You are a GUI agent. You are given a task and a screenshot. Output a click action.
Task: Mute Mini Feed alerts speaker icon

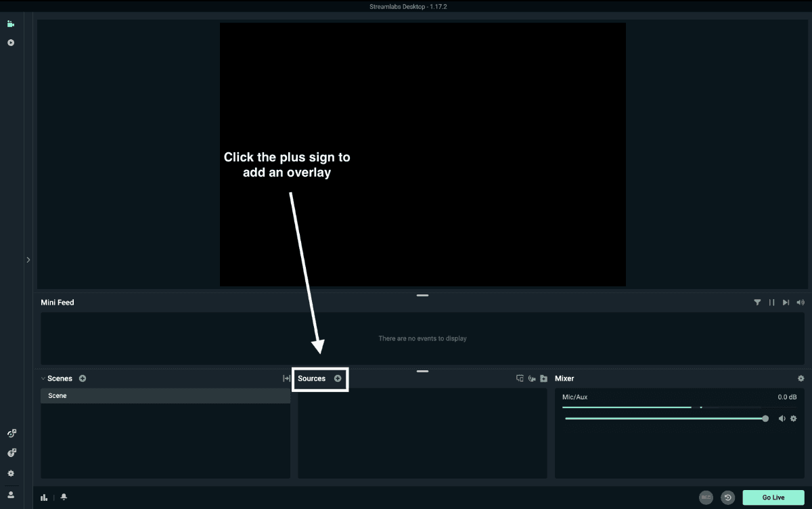pos(800,303)
